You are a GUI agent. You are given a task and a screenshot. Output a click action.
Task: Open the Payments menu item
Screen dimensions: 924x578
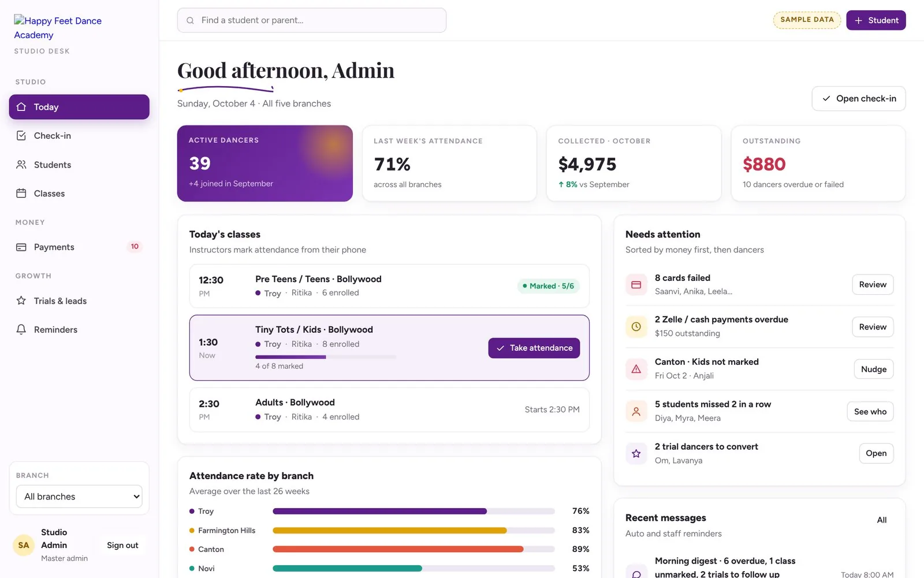pyautogui.click(x=79, y=247)
